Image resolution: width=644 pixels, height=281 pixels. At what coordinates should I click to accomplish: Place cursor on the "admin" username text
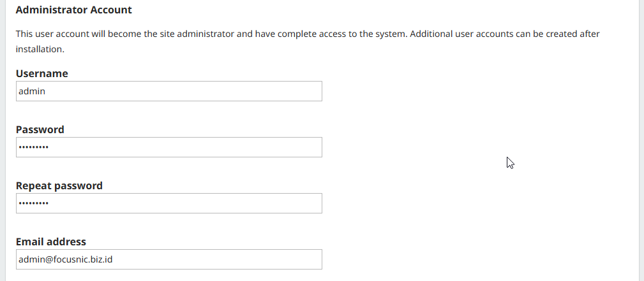click(32, 91)
